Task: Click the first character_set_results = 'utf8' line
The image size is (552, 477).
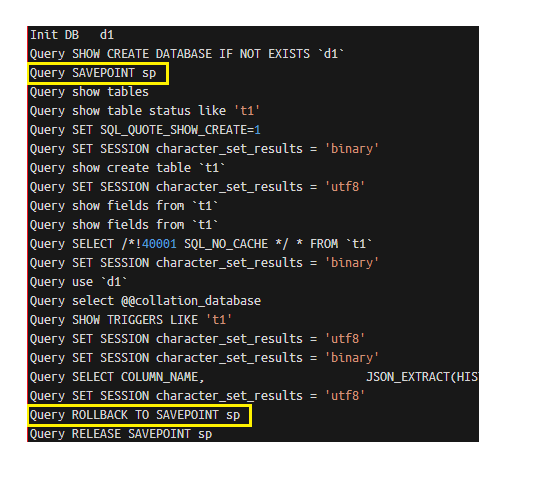Action: click(x=197, y=187)
